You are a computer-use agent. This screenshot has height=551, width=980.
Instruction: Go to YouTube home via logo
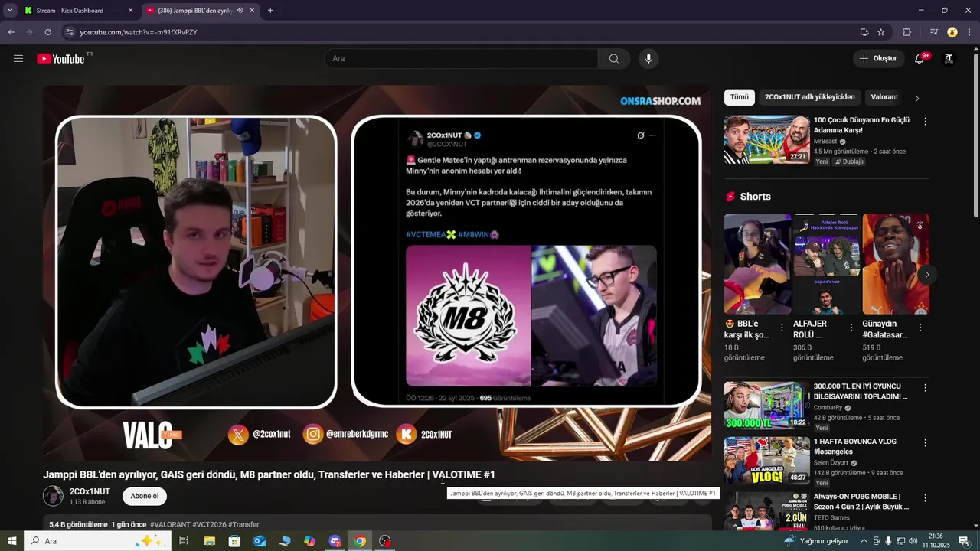(x=60, y=58)
